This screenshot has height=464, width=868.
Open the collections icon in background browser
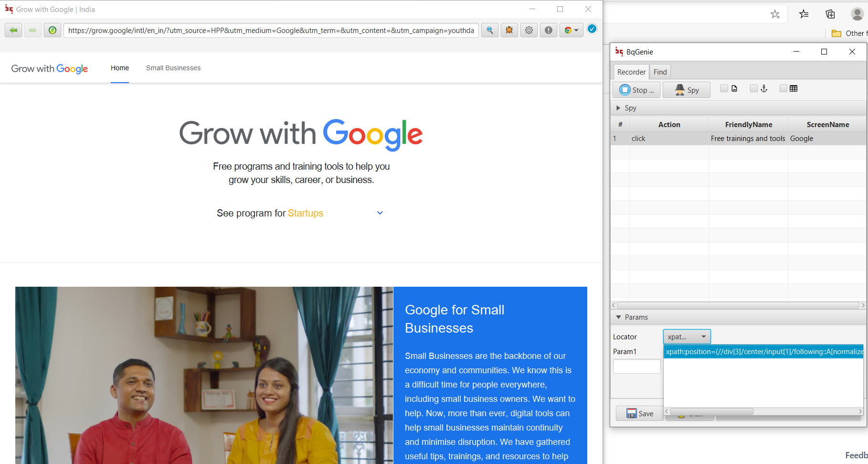[x=830, y=14]
